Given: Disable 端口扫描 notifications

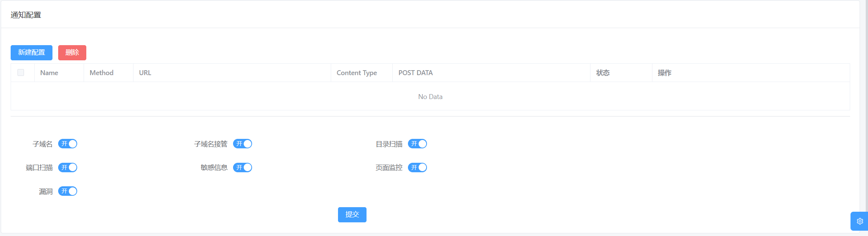Looking at the screenshot, I should [68, 167].
